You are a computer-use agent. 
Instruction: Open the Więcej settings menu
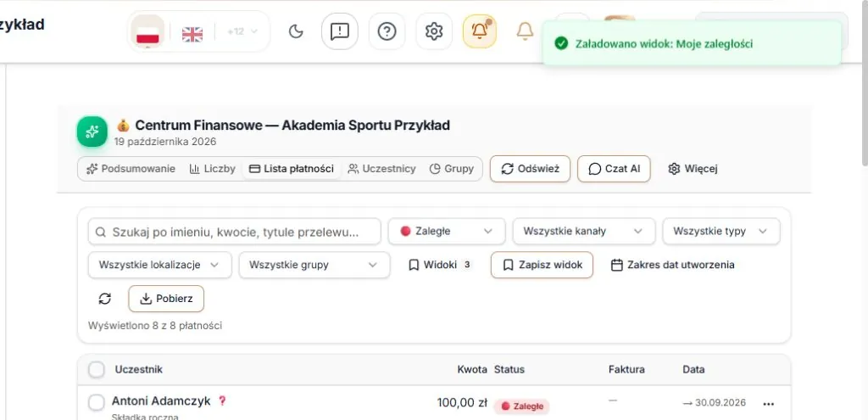[693, 169]
